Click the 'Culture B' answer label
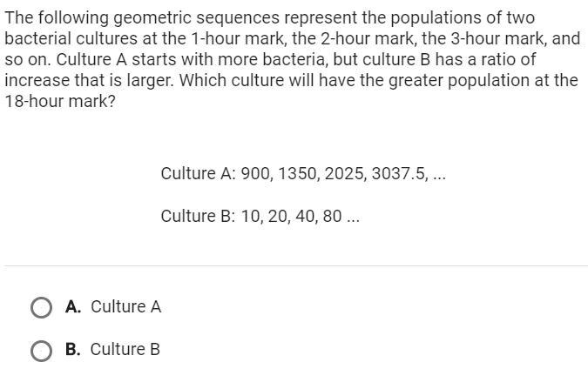Viewport: 588px width, 389px height. click(x=125, y=350)
